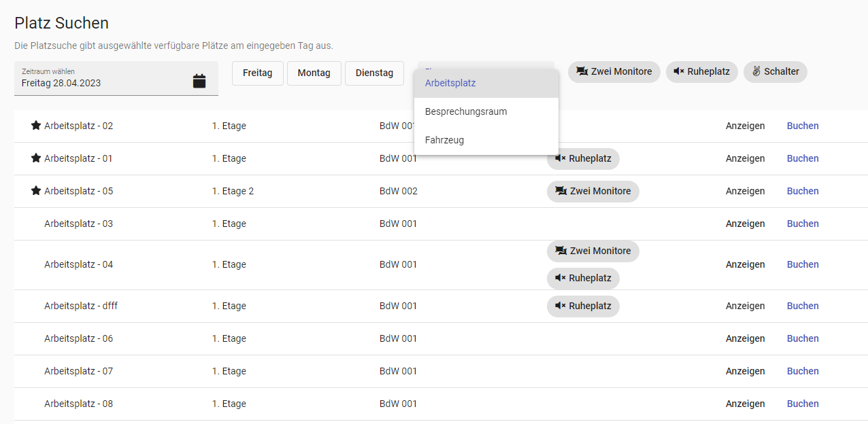The height and width of the screenshot is (424, 868).
Task: Toggle the Ruheplatz filter chip
Action: tap(701, 71)
